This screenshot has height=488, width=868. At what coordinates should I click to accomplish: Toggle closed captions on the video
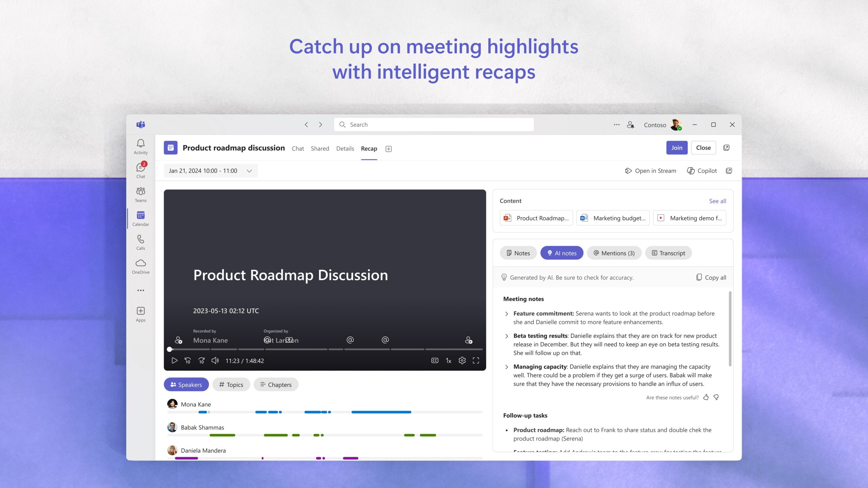tap(435, 361)
